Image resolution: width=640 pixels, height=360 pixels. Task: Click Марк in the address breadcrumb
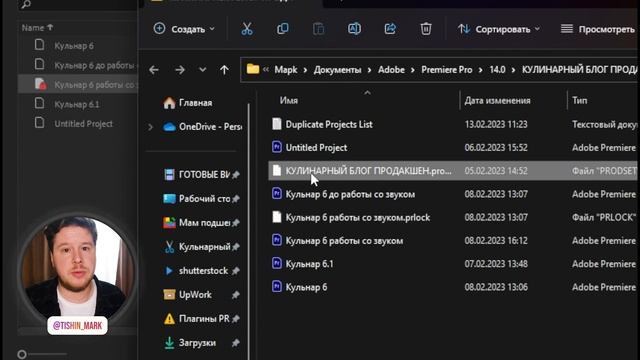click(x=286, y=70)
